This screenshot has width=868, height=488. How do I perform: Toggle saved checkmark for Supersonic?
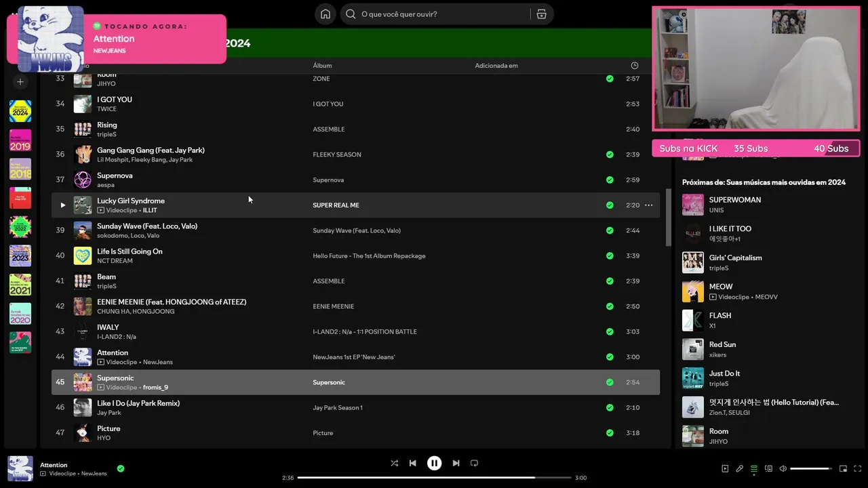tap(610, 382)
